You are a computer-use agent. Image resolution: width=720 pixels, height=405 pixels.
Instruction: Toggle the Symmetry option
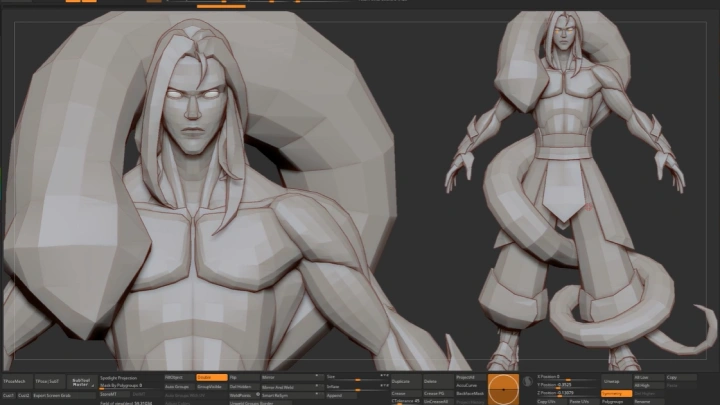pos(616,394)
